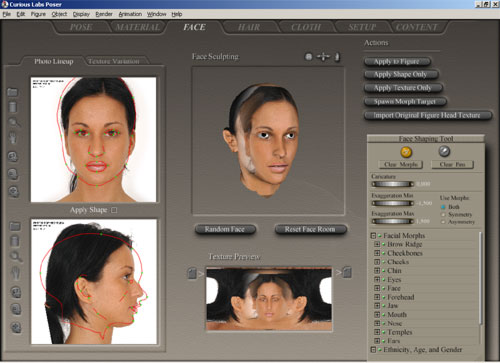This screenshot has width=500, height=363.
Task: Select the Asymmetry radio option
Action: 443,222
